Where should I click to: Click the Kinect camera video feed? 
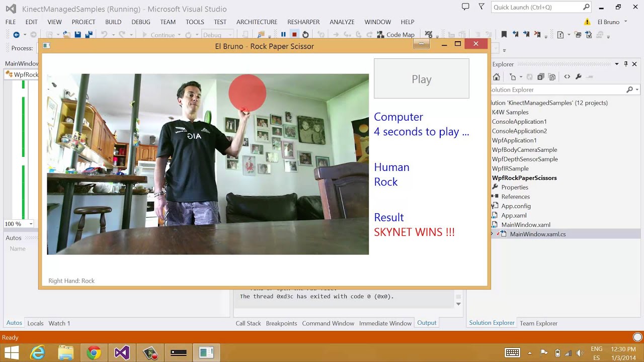point(208,164)
